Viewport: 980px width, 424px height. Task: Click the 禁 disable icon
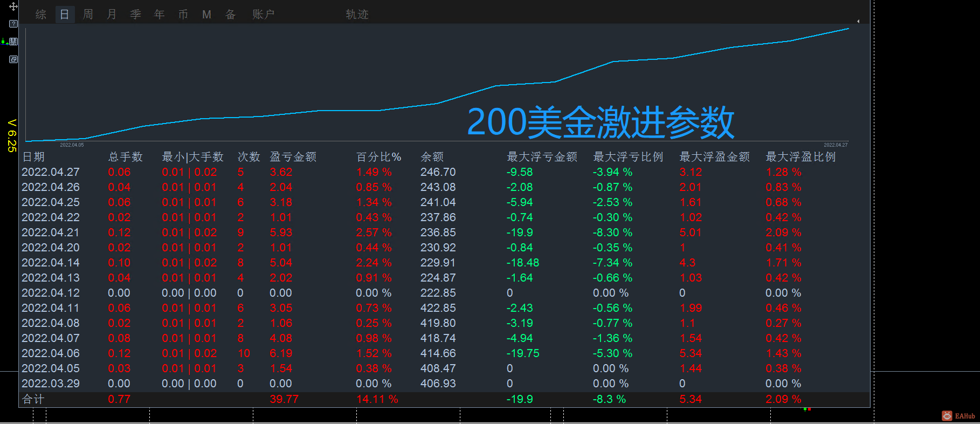[13, 42]
